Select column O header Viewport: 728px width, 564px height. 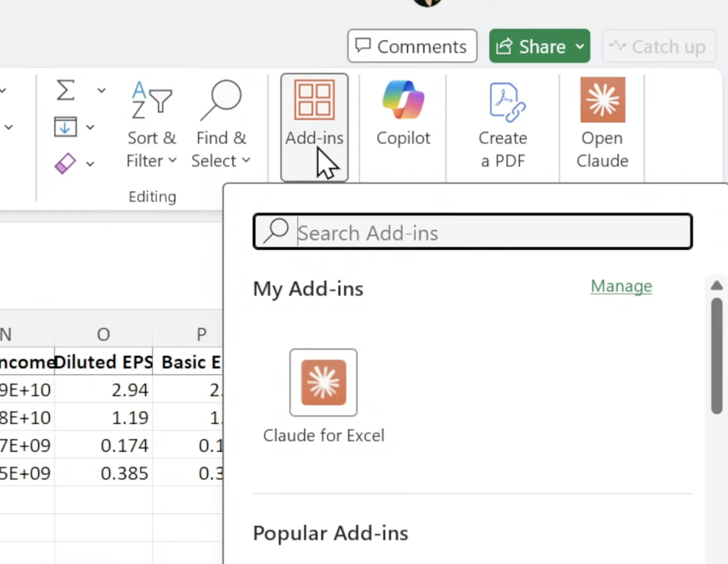104,334
